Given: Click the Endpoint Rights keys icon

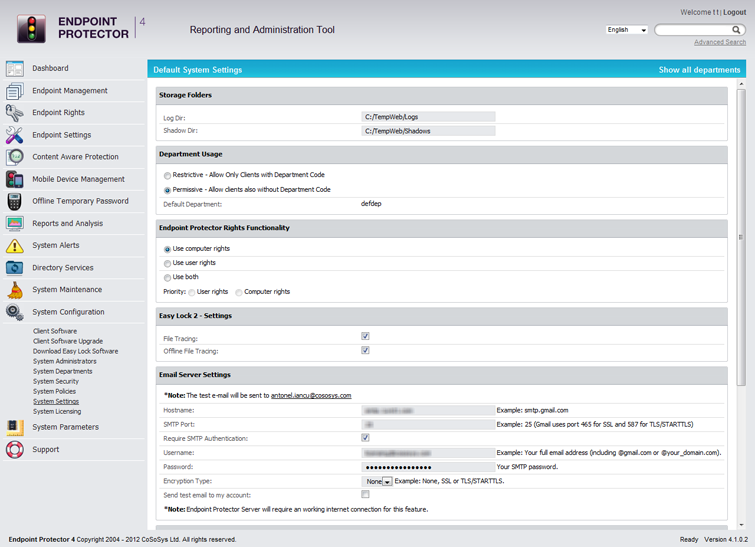Looking at the screenshot, I should [x=14, y=113].
